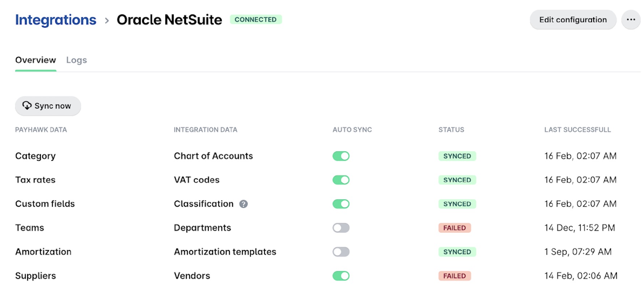Click the SYNCED badge for Tax rates
The image size is (644, 292).
457,180
